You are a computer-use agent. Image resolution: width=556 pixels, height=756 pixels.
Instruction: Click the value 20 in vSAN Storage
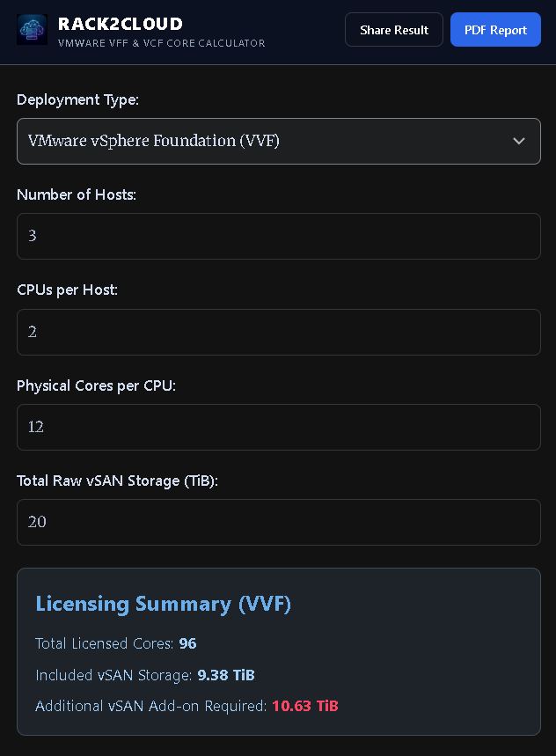(36, 522)
